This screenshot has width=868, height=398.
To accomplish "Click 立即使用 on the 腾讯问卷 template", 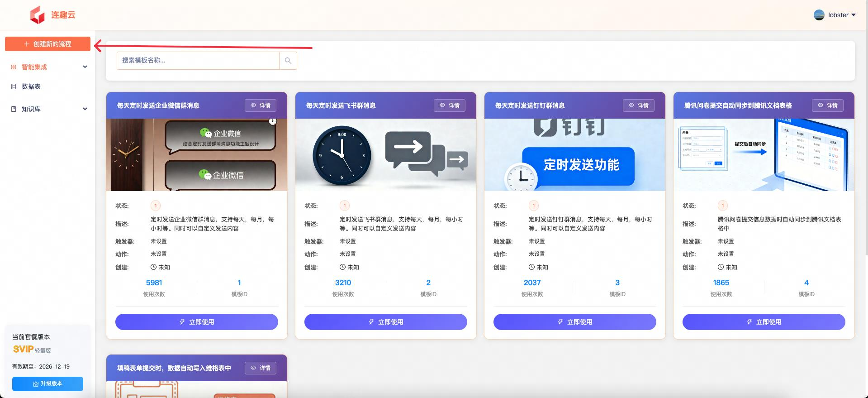I will pos(764,322).
